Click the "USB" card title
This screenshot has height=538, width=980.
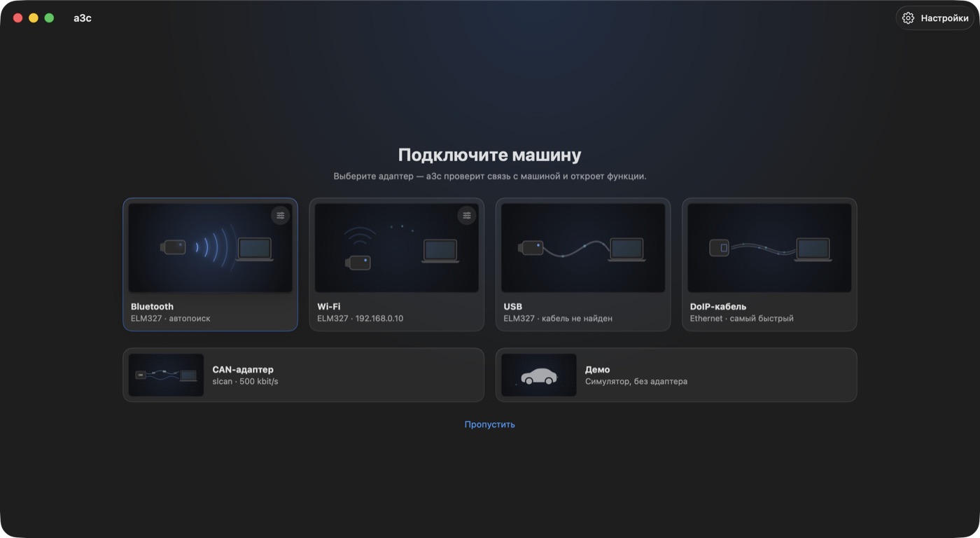[x=513, y=307]
